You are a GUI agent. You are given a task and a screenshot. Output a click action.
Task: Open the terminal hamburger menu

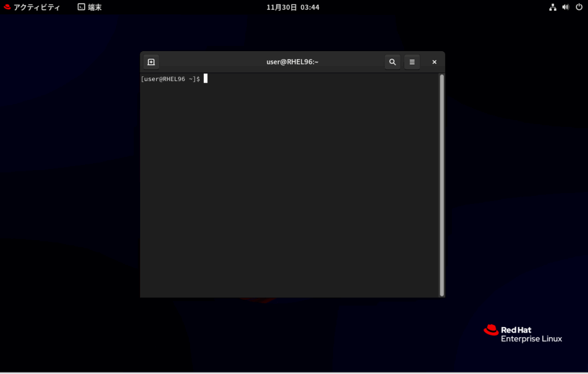pos(412,62)
